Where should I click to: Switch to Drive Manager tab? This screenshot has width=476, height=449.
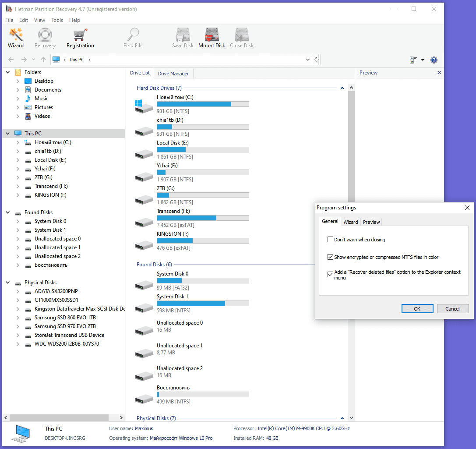point(173,74)
